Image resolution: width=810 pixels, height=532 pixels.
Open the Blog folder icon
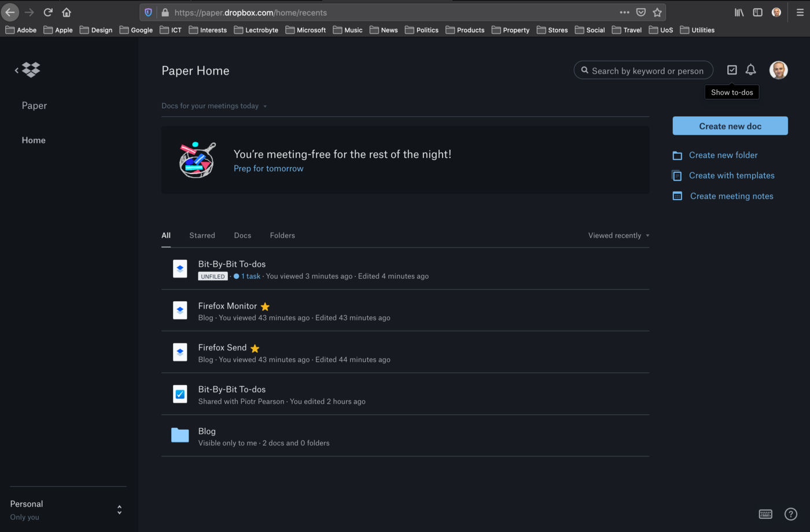click(x=180, y=435)
